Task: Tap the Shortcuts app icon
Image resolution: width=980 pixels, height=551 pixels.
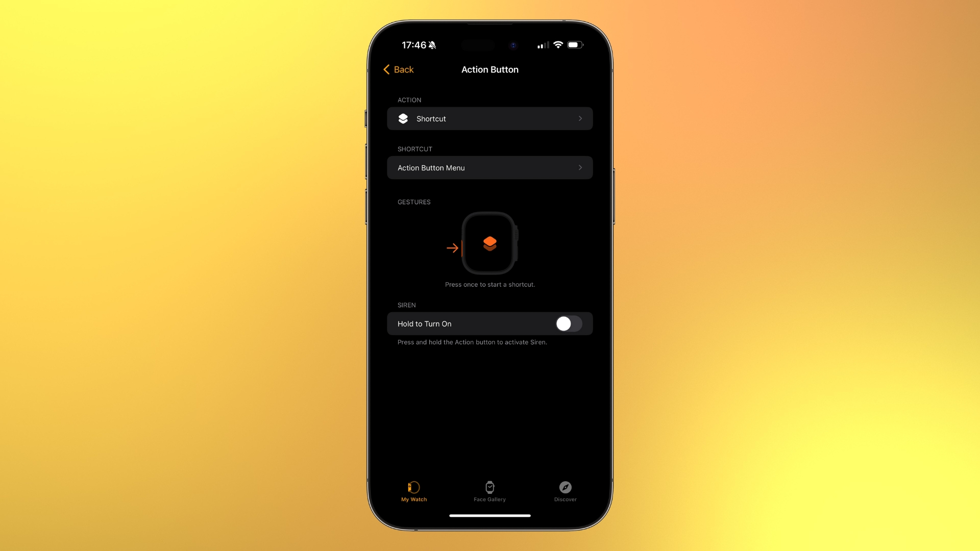Action: [403, 118]
